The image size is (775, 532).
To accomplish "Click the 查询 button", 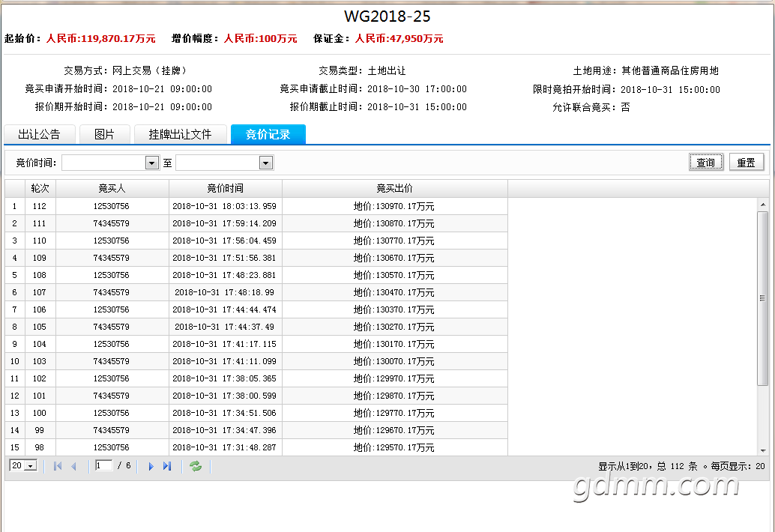I will point(705,162).
